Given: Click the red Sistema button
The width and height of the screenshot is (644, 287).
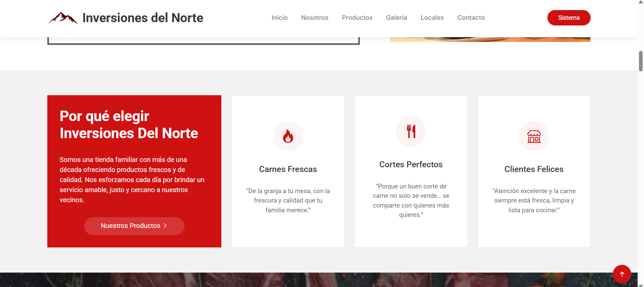Looking at the screenshot, I should [x=569, y=18].
